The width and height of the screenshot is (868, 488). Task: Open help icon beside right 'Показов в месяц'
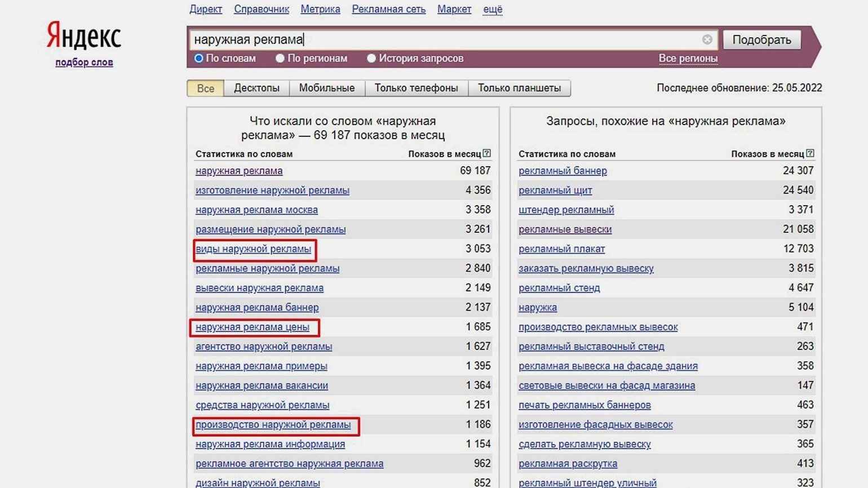pyautogui.click(x=810, y=153)
